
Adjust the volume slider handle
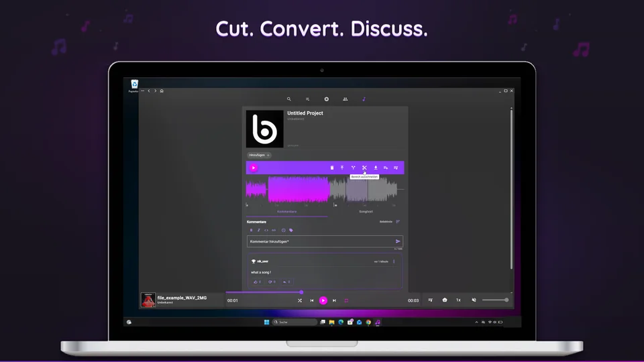[x=506, y=300]
